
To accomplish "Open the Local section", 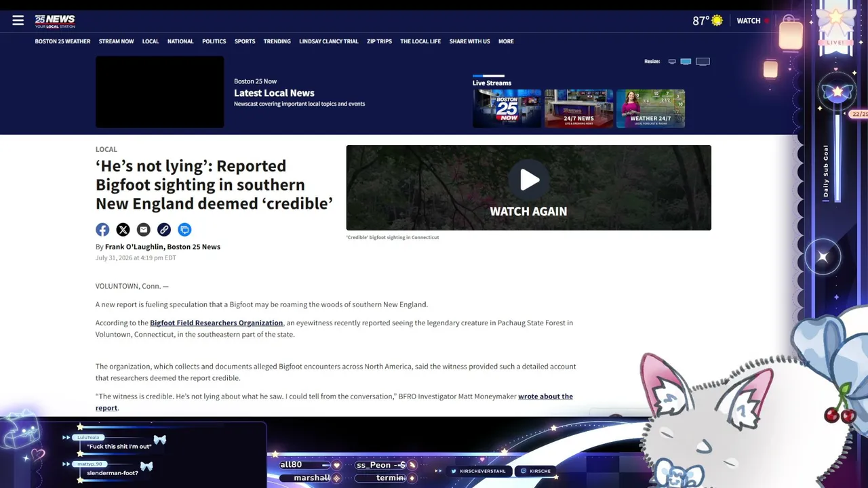I will [x=151, y=41].
